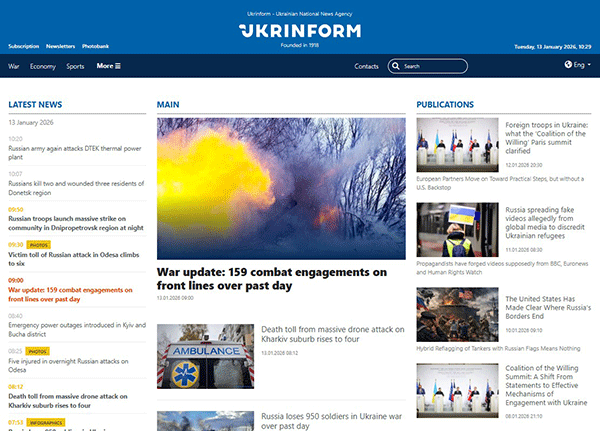The width and height of the screenshot is (600, 431).
Task: Open 'Coalition of the Willing Summit: A Shift' title
Action: 546,385
